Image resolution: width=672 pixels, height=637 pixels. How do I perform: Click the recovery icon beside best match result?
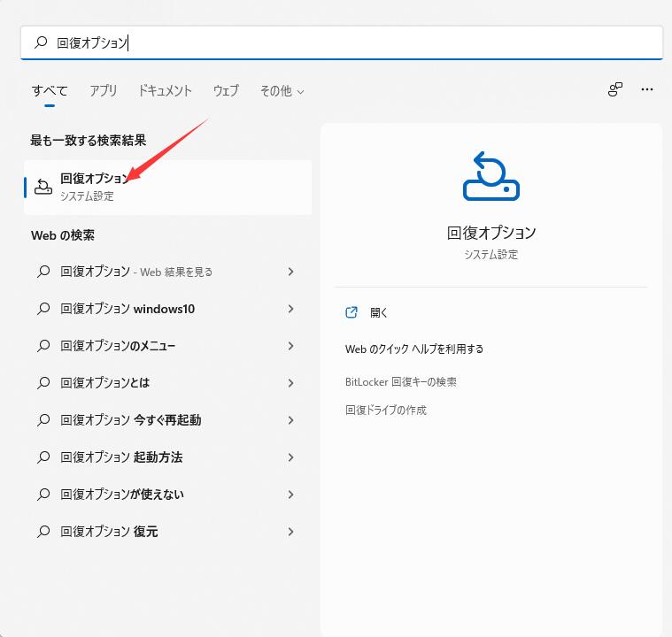(42, 187)
